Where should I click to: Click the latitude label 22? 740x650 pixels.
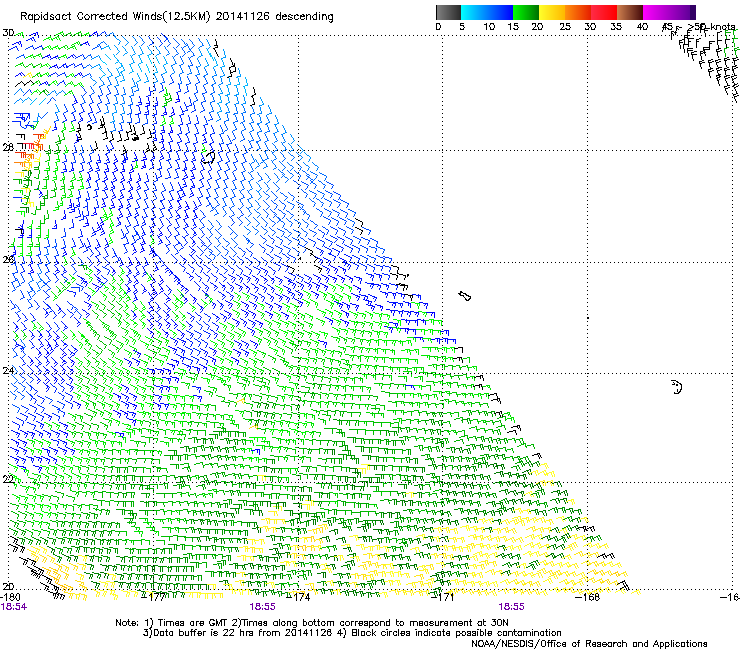pos(8,479)
